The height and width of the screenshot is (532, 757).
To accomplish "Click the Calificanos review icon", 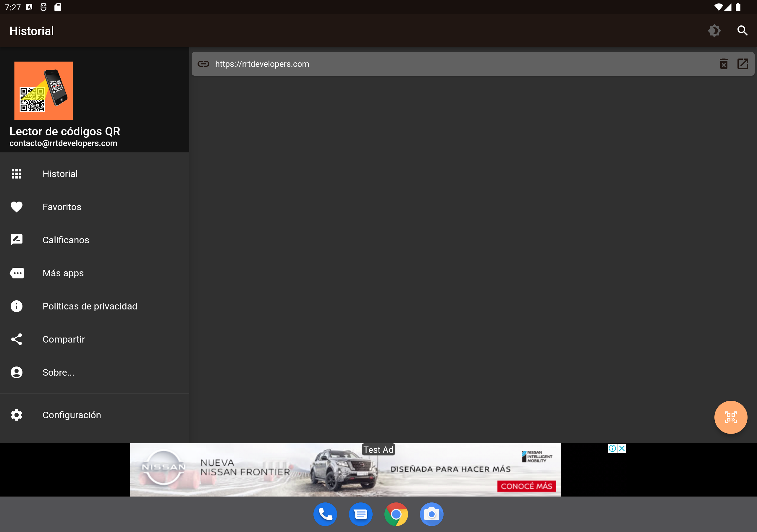I will [x=17, y=240].
